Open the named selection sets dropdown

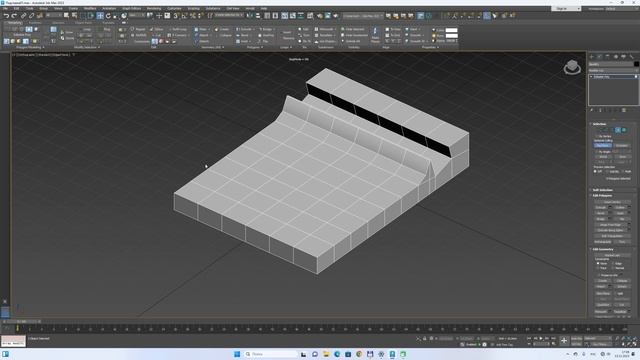pyautogui.click(x=229, y=16)
